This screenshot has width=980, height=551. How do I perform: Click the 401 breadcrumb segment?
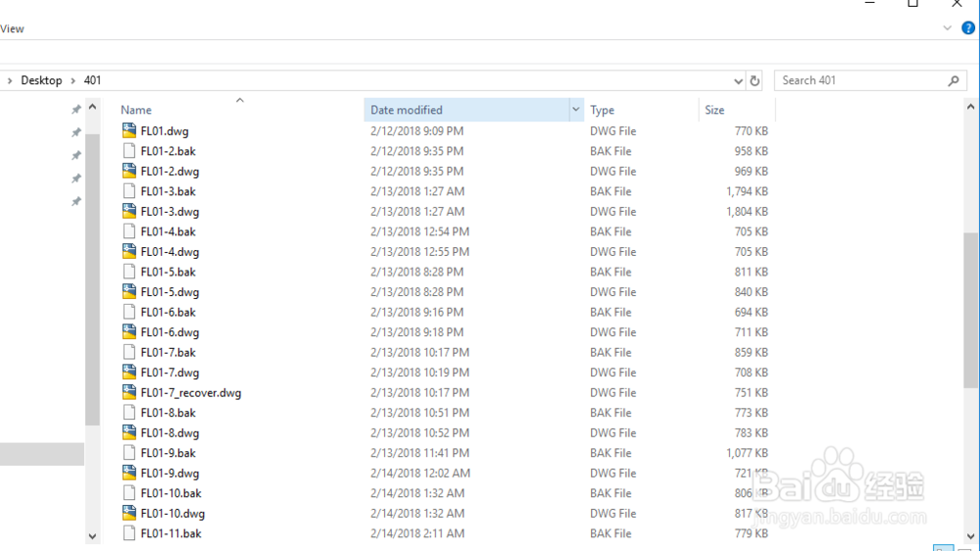pyautogui.click(x=92, y=80)
